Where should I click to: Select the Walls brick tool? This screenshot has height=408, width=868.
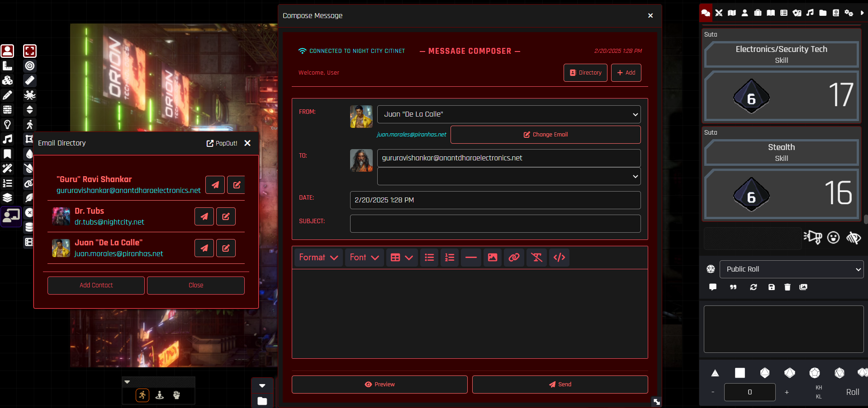[x=7, y=110]
